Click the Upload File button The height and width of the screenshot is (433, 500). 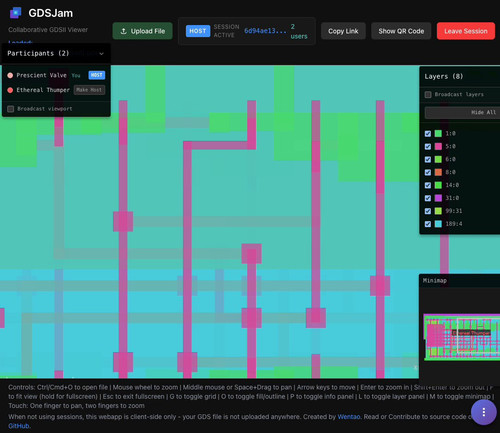(x=142, y=31)
